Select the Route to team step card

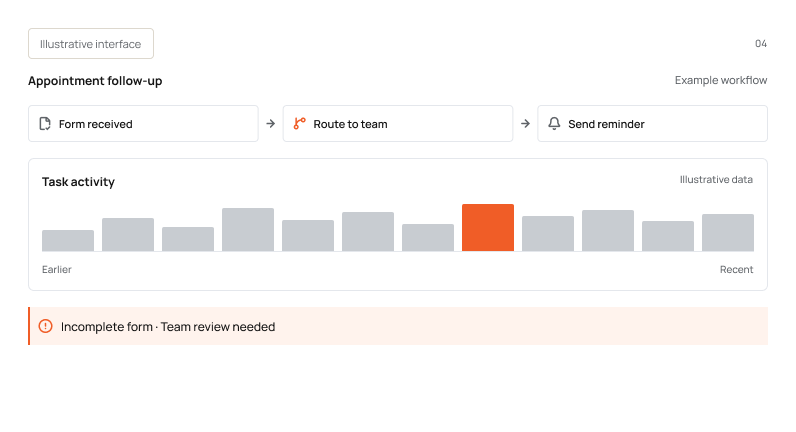coord(398,123)
